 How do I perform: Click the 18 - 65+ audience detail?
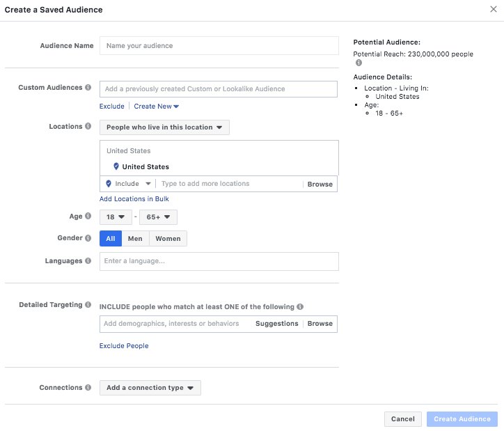coord(389,113)
